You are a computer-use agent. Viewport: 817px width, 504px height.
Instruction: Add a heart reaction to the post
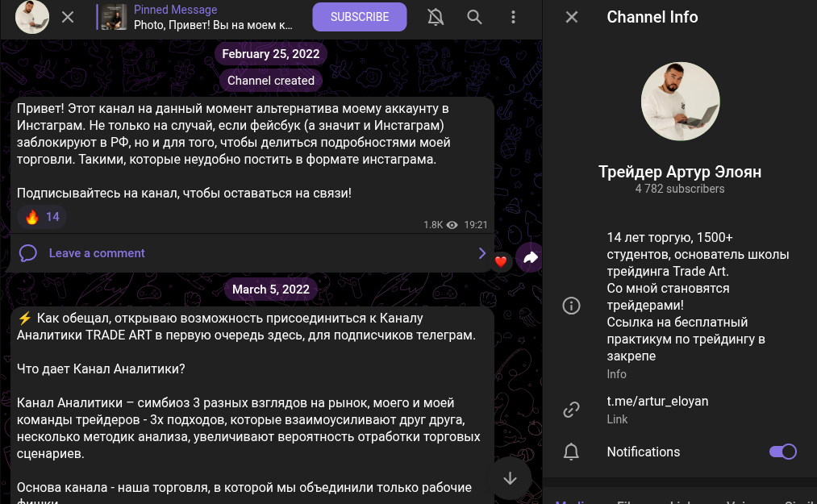click(501, 260)
